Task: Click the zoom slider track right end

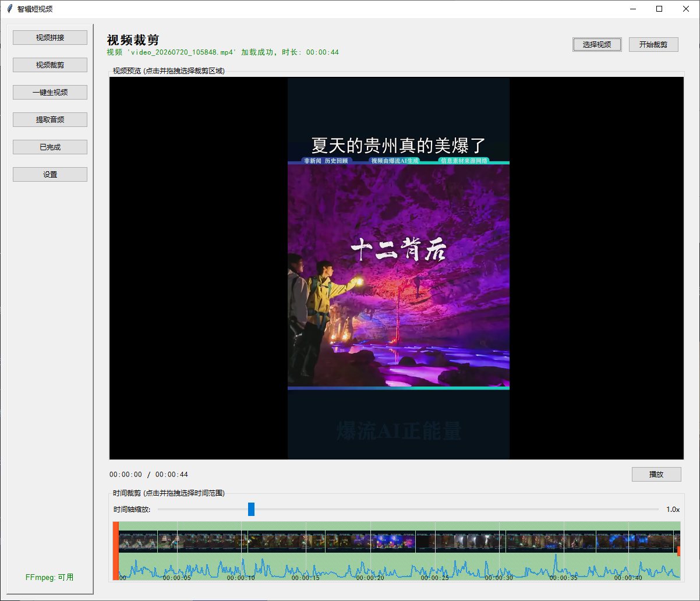Action: [657, 510]
